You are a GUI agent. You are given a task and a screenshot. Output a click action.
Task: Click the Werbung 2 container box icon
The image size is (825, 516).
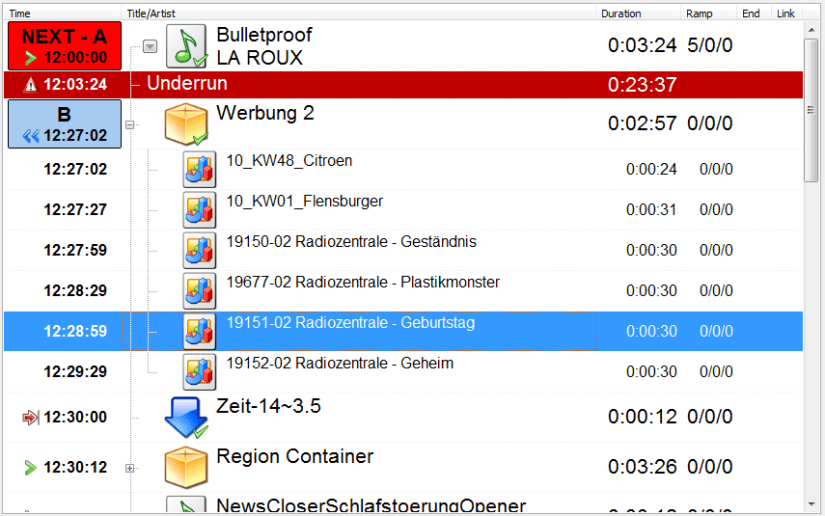click(x=186, y=124)
